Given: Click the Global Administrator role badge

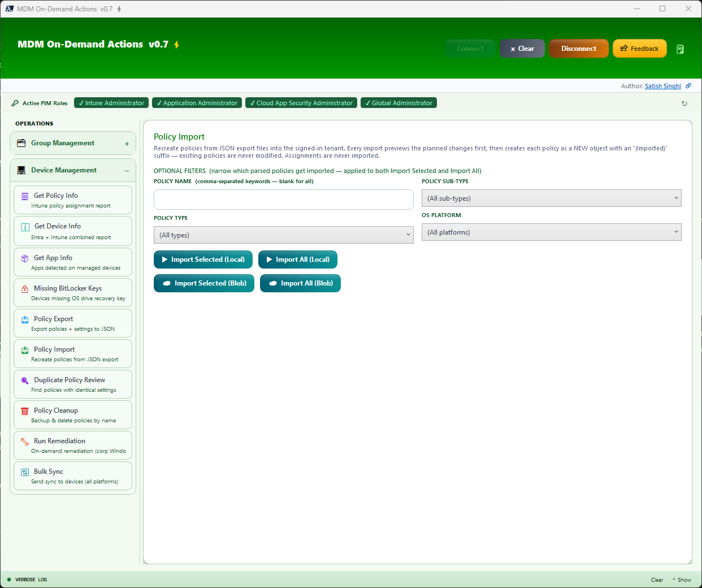Looking at the screenshot, I should pos(398,103).
